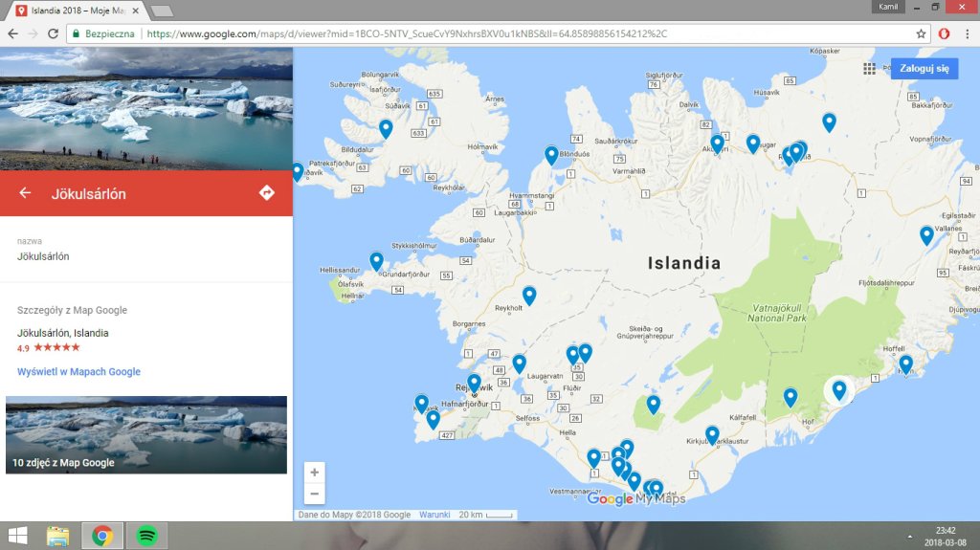Open directions via the diamond arrow icon
This screenshot has height=550, width=980.
tap(267, 192)
